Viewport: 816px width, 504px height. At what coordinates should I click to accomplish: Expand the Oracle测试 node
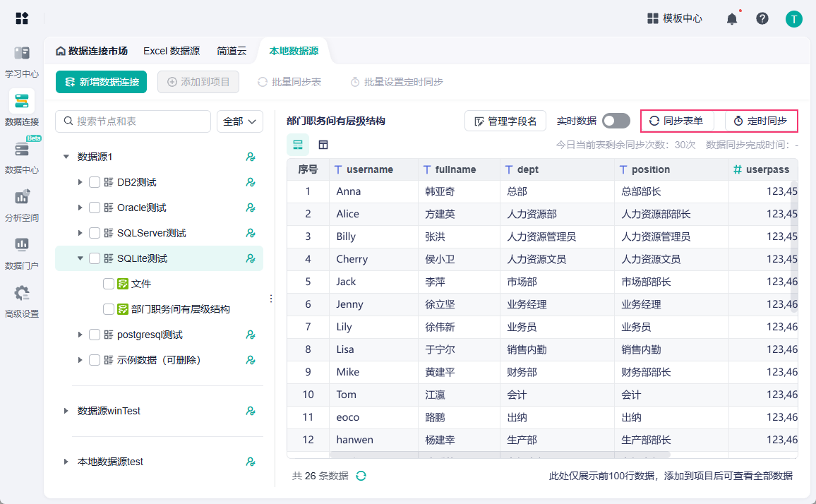(x=80, y=208)
